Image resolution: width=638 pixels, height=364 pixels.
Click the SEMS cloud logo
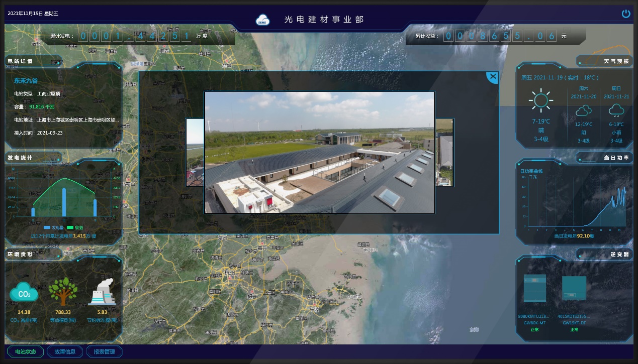pos(263,20)
